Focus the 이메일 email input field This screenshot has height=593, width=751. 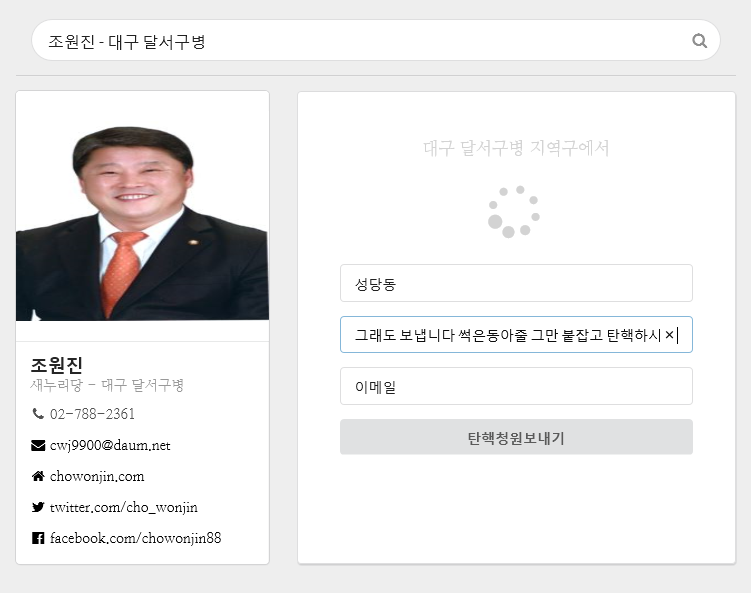pyautogui.click(x=516, y=386)
